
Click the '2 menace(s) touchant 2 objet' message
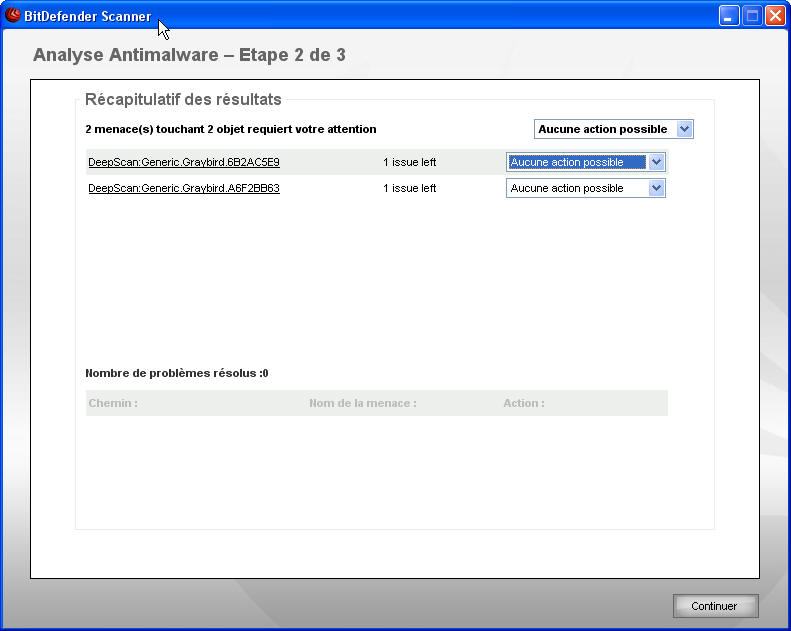[x=231, y=129]
